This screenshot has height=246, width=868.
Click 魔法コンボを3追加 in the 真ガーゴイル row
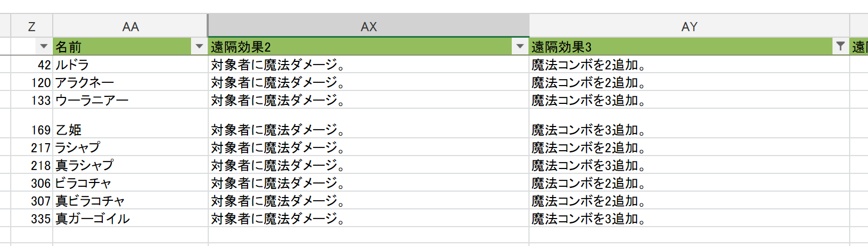[x=588, y=219]
